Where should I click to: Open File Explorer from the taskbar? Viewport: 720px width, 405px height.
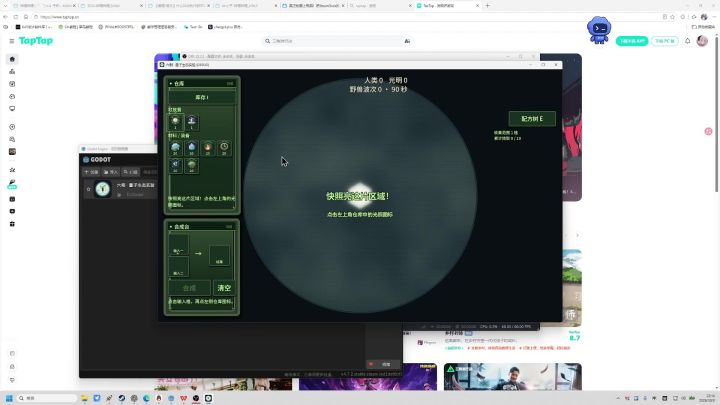coord(84,398)
